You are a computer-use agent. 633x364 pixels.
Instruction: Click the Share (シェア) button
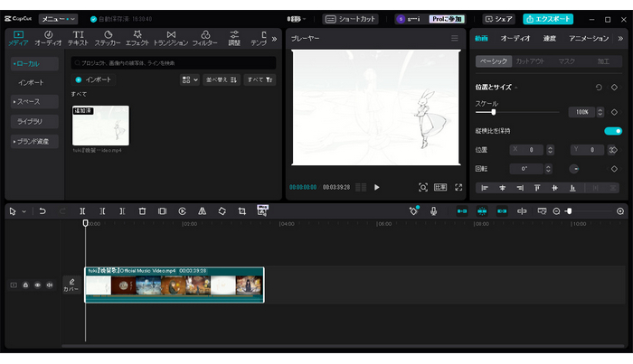[499, 19]
